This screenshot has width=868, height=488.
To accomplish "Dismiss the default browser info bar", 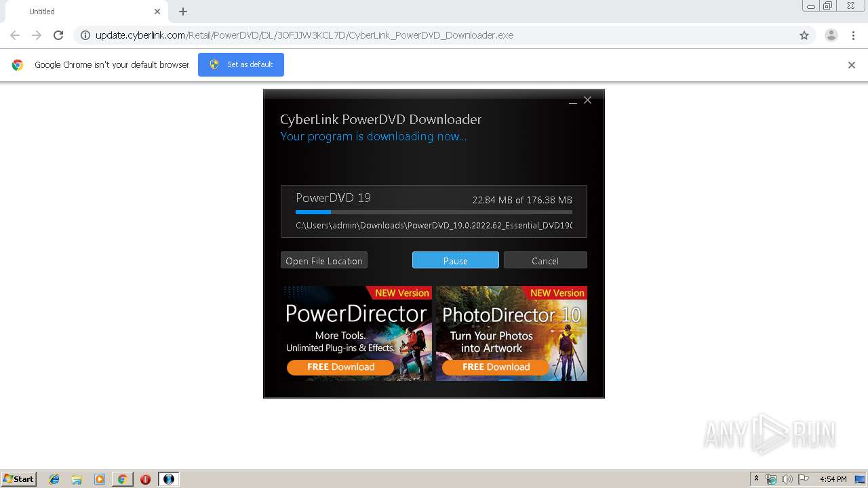I will click(x=852, y=65).
